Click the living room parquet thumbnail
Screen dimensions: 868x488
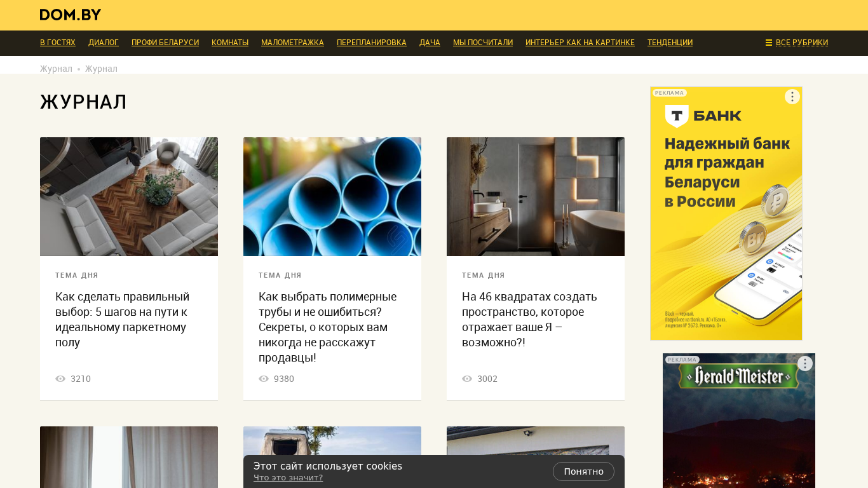click(129, 197)
